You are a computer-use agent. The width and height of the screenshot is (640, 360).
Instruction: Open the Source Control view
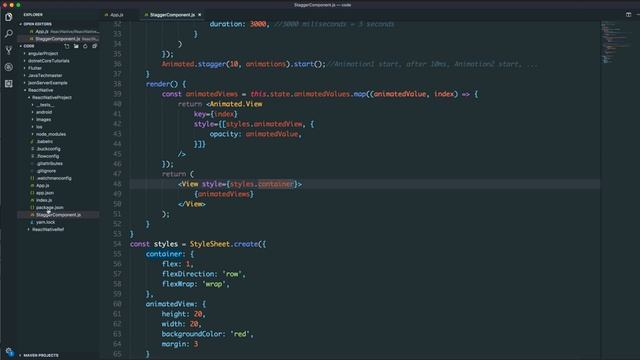click(9, 50)
